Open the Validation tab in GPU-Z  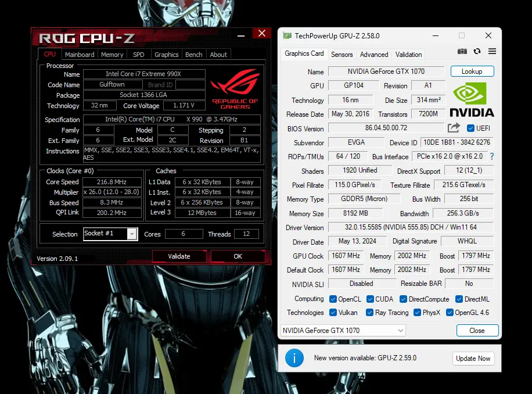click(408, 55)
